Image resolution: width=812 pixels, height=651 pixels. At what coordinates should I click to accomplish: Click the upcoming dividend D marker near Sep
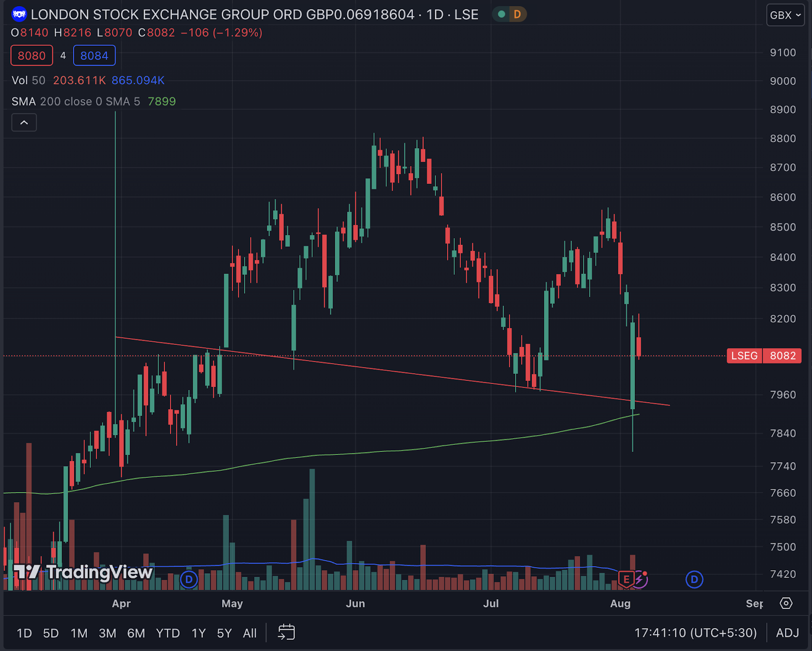[694, 579]
